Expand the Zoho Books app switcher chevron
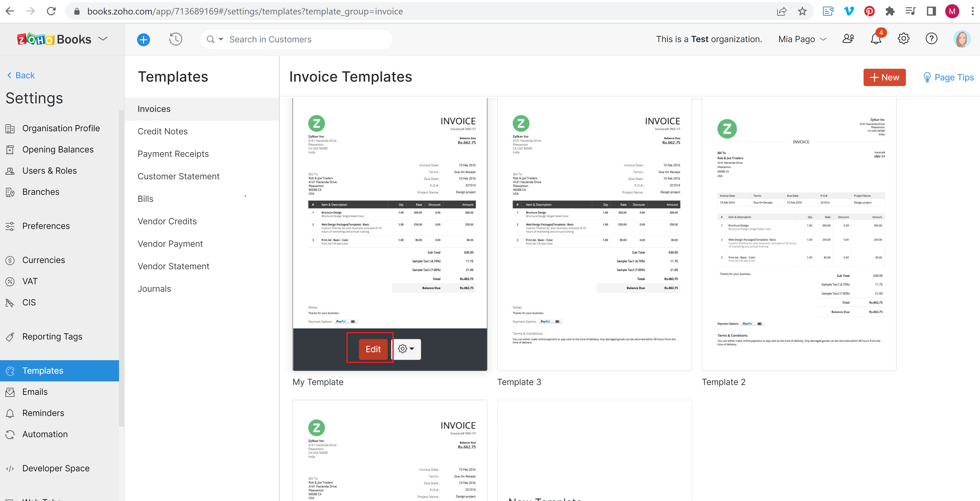The image size is (980, 501). click(x=103, y=39)
